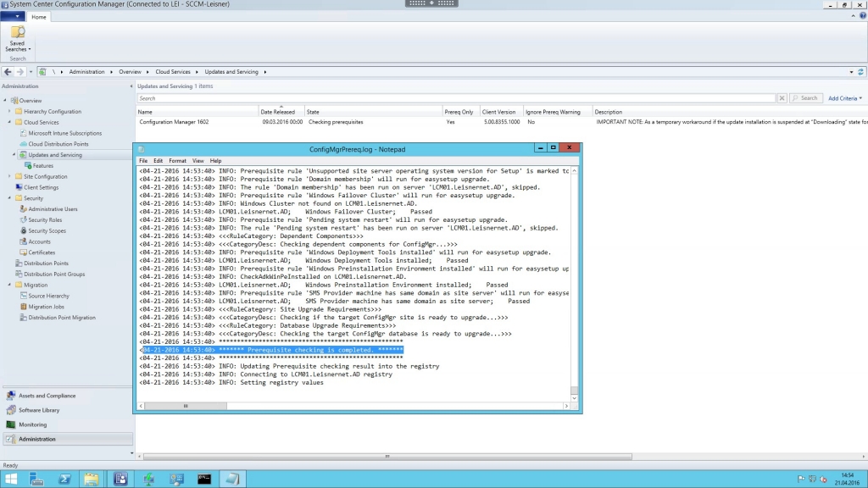Open Certificates node
868x488 pixels.
42,252
